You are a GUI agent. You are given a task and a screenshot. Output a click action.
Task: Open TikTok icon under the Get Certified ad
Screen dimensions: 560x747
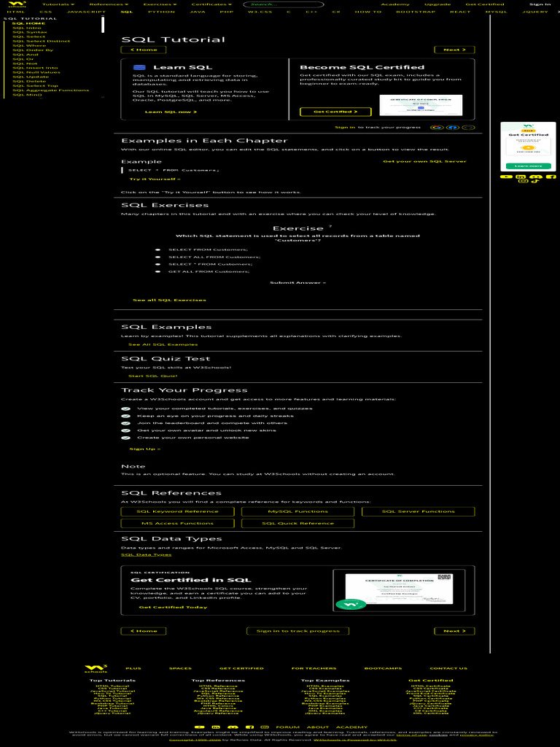tap(534, 181)
